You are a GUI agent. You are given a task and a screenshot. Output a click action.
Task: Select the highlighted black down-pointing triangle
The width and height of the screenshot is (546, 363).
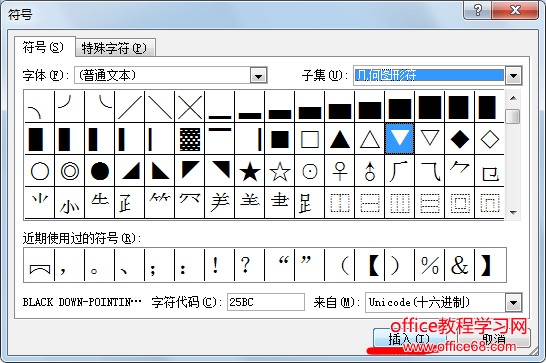(399, 139)
